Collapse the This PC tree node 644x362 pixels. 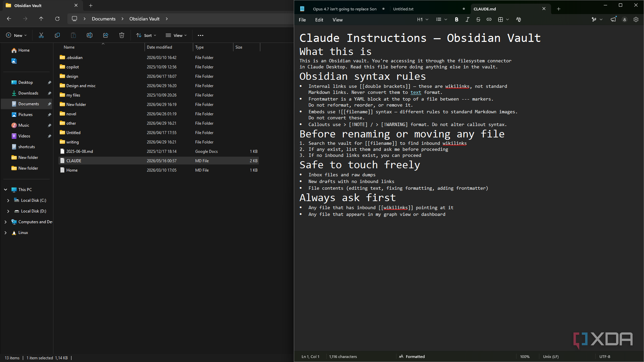pos(5,190)
